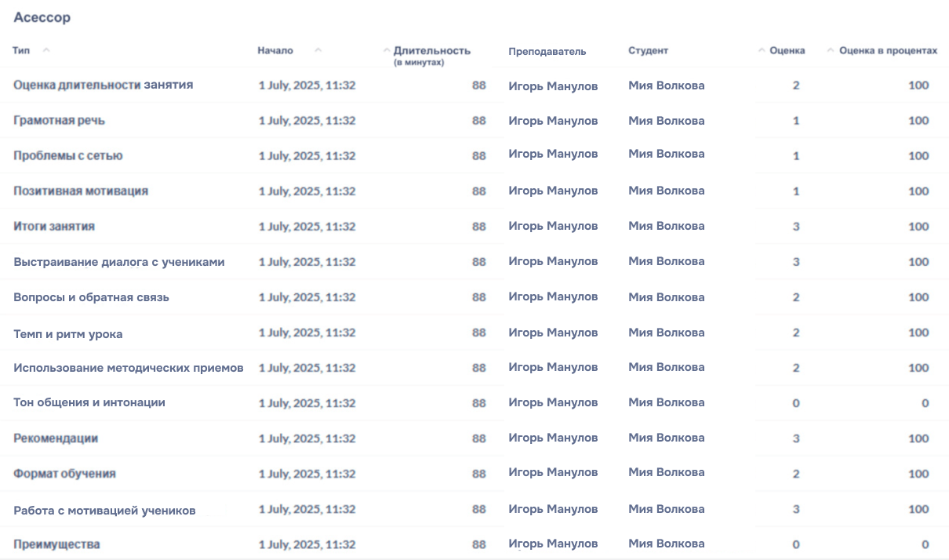
Task: Select the row Тон общения и интонации
Action: click(x=474, y=402)
